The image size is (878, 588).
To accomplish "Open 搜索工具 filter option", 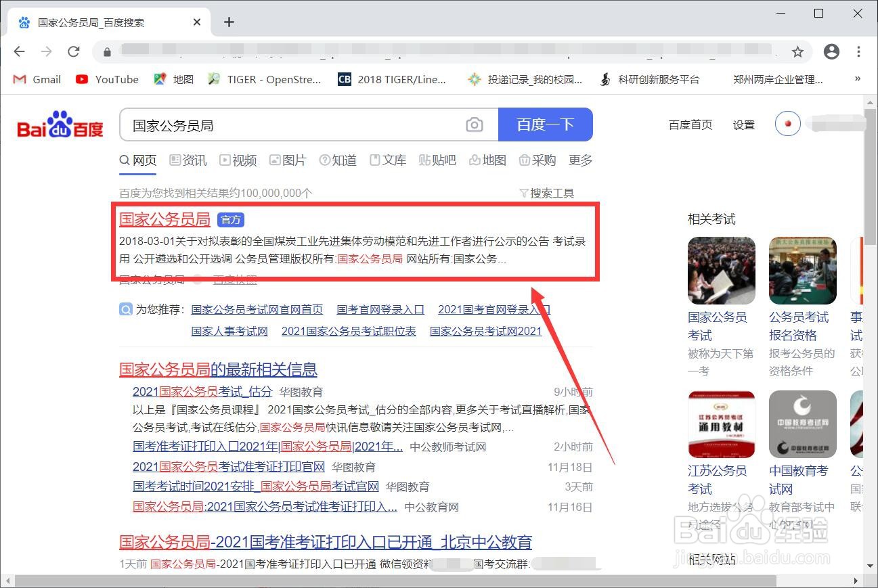I will point(547,194).
